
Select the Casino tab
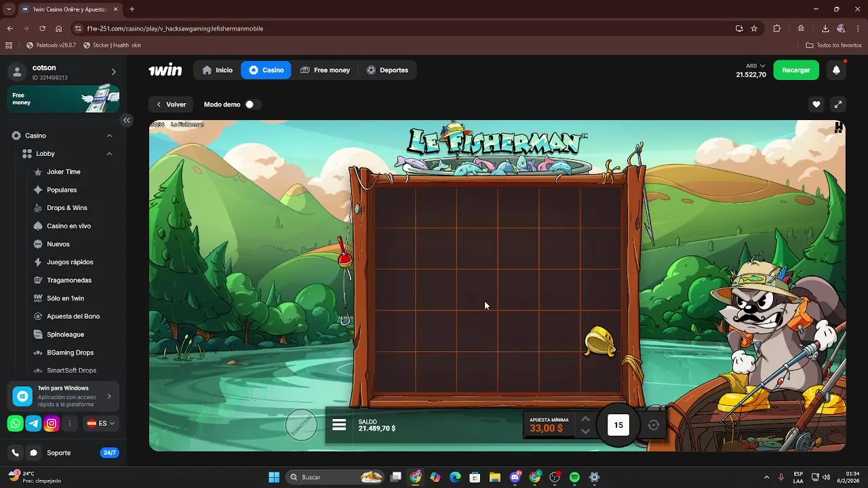point(266,70)
